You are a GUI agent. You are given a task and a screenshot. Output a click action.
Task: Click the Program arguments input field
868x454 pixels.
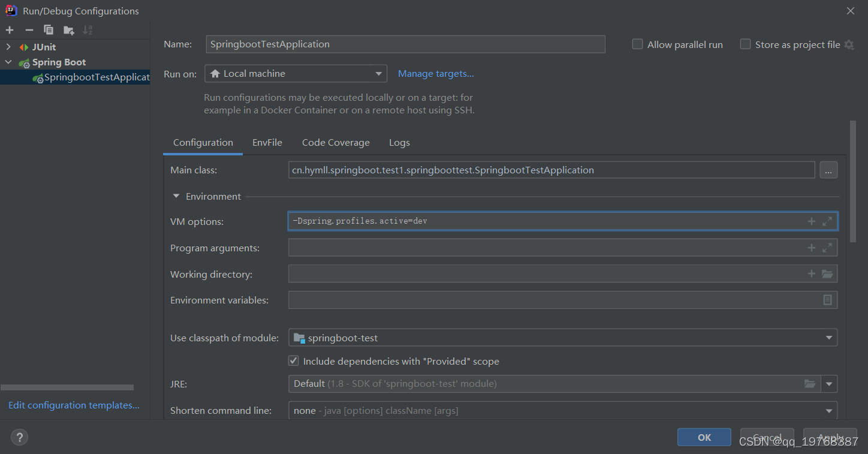tap(562, 248)
